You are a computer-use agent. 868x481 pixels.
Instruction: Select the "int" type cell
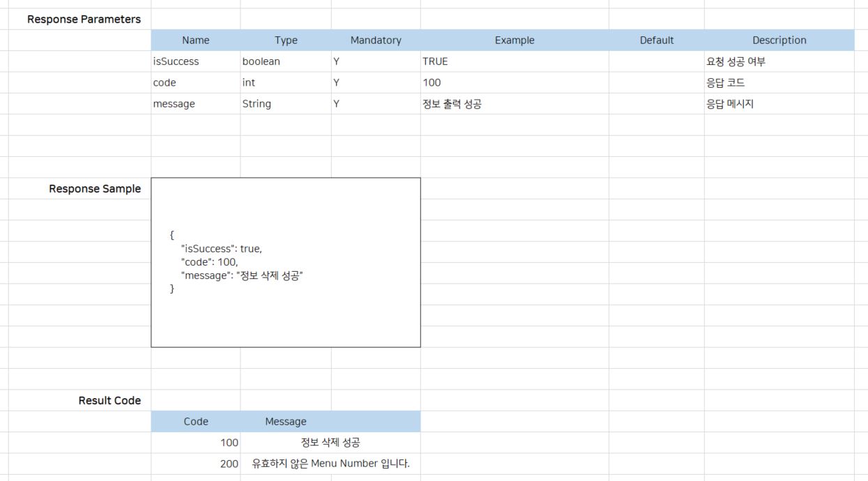[249, 82]
